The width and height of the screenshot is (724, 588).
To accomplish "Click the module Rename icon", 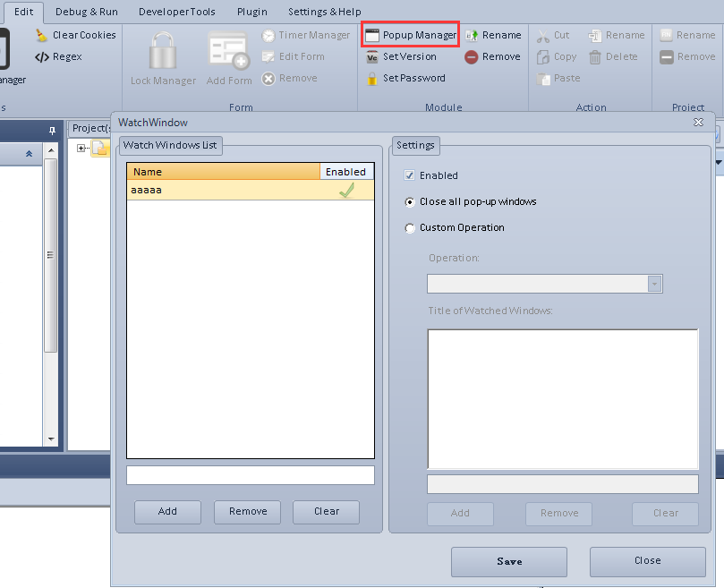I will point(472,35).
